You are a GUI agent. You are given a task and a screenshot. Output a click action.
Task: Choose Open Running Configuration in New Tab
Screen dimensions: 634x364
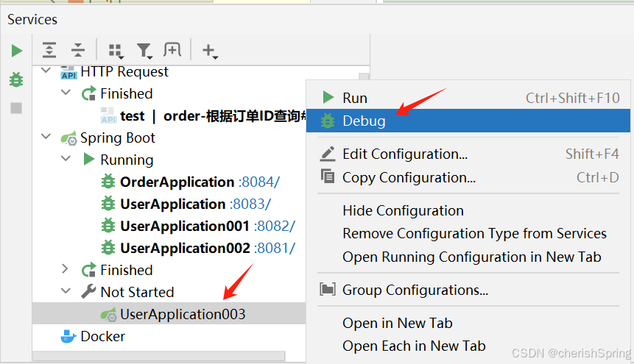(x=468, y=257)
